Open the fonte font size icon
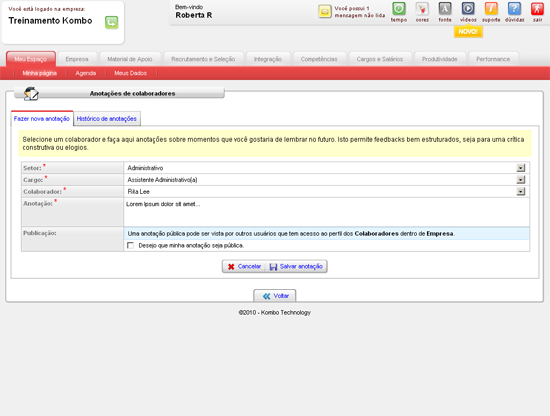Viewport: 550px width, 416px height. [x=445, y=9]
